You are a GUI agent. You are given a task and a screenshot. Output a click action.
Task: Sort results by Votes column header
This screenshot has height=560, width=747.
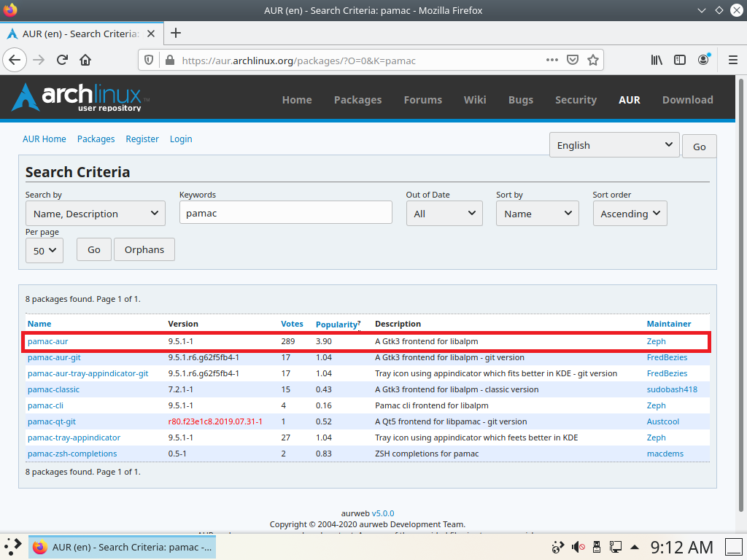coord(292,324)
